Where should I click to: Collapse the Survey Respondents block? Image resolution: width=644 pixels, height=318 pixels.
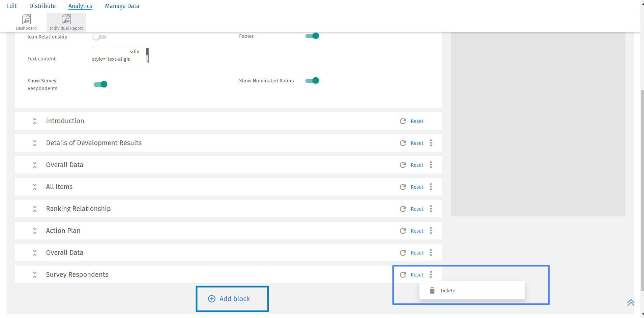pyautogui.click(x=35, y=274)
